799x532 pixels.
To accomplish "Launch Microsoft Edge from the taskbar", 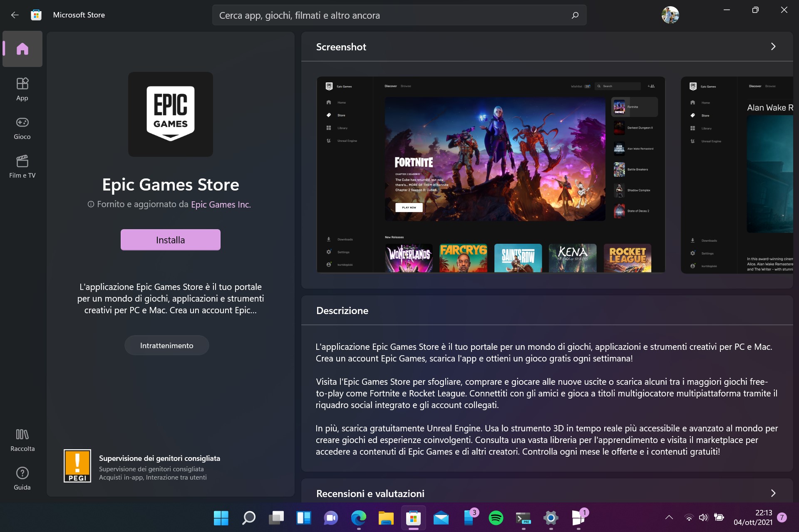I will 358,518.
